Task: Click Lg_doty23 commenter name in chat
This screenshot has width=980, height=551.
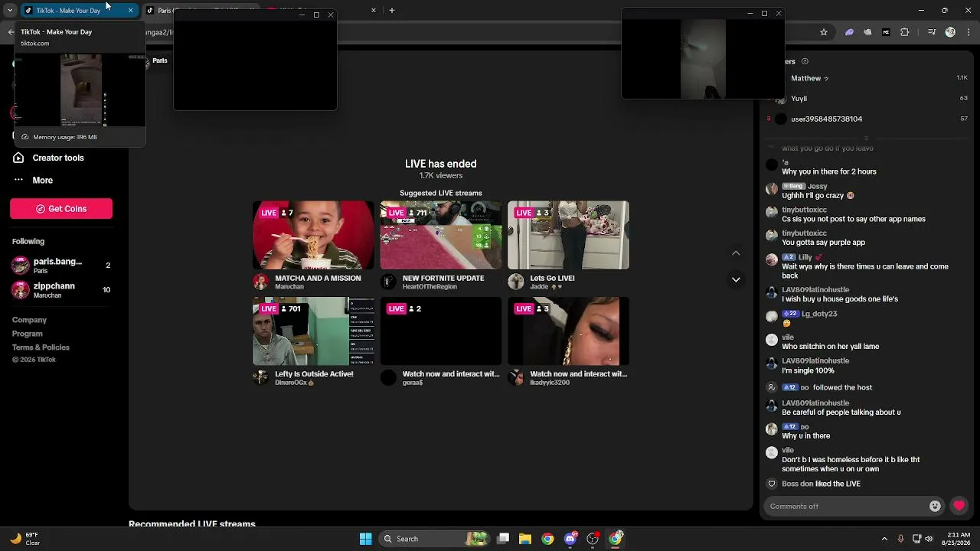Action: (x=819, y=314)
